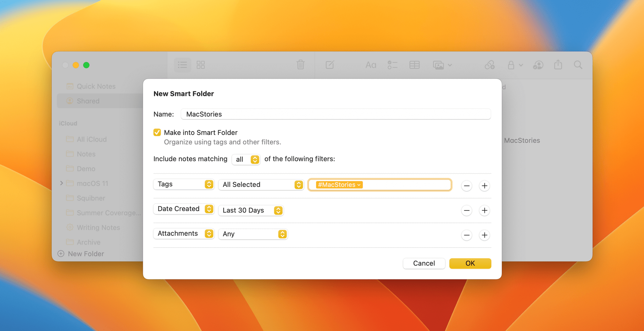Switch to gallery grid view
The width and height of the screenshot is (644, 331).
point(201,65)
